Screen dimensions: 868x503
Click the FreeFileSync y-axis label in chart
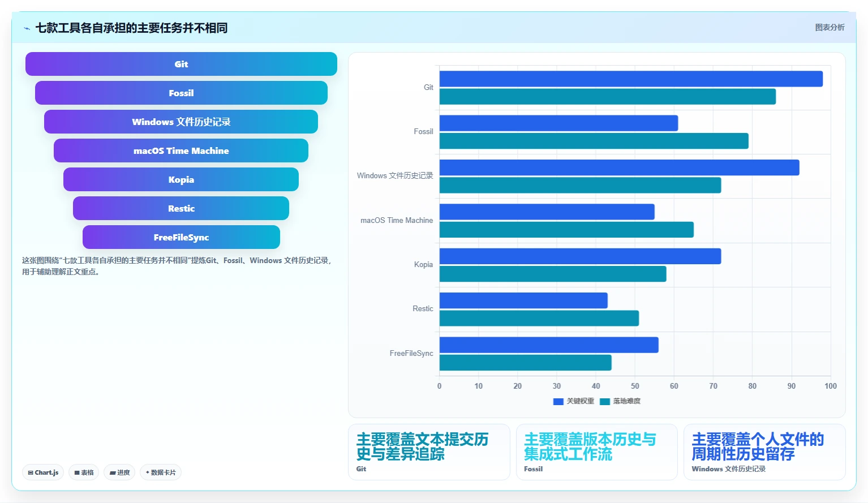pos(411,353)
